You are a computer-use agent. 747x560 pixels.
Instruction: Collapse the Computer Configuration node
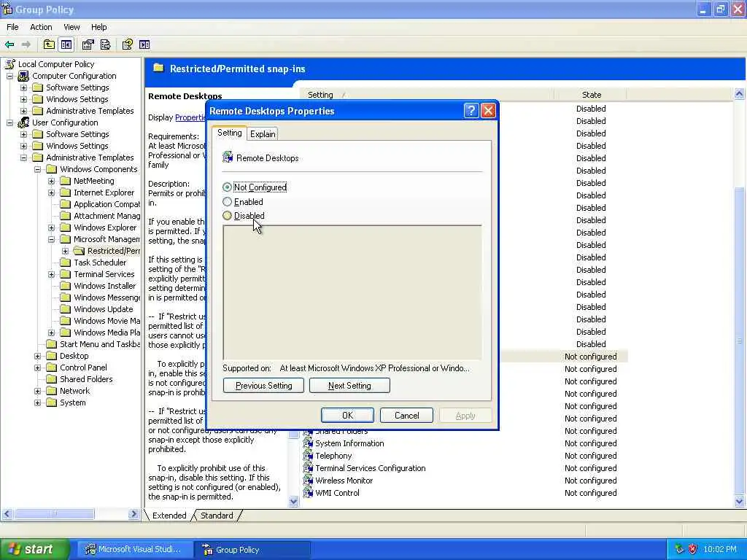click(x=10, y=76)
